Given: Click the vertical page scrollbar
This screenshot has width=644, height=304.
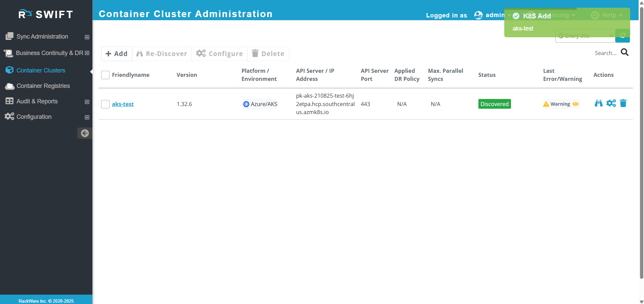Looking at the screenshot, I should (641, 143).
